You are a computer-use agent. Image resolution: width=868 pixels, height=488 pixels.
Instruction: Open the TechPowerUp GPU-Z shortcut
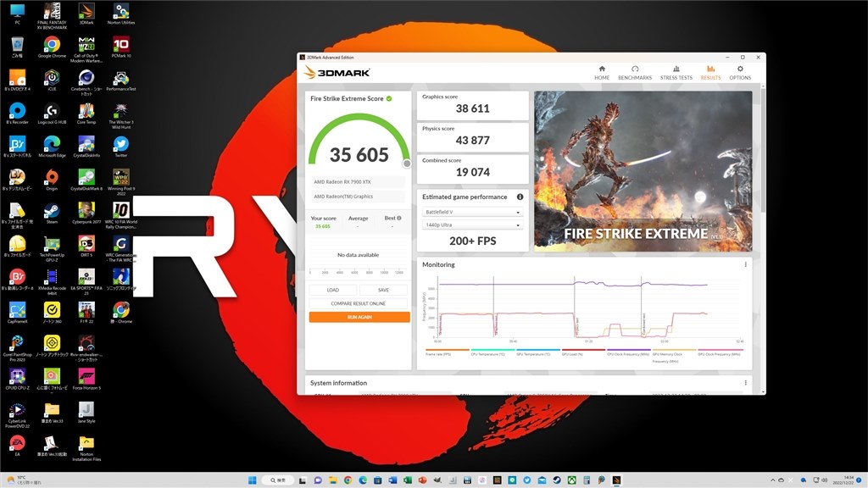pyautogui.click(x=52, y=249)
